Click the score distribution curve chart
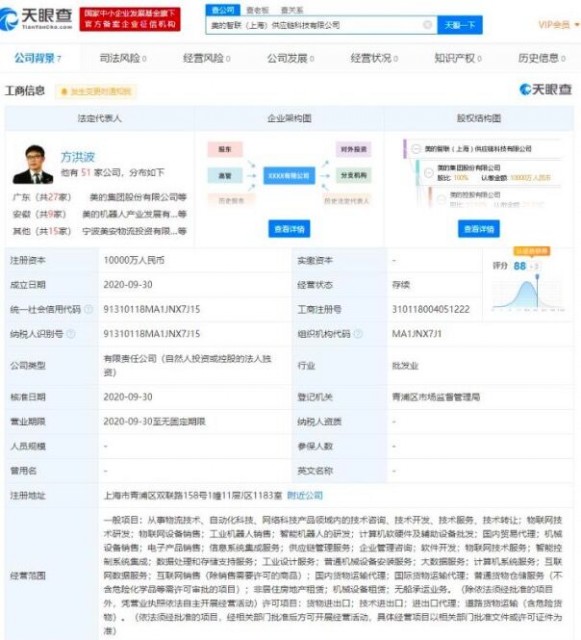 [x=528, y=294]
